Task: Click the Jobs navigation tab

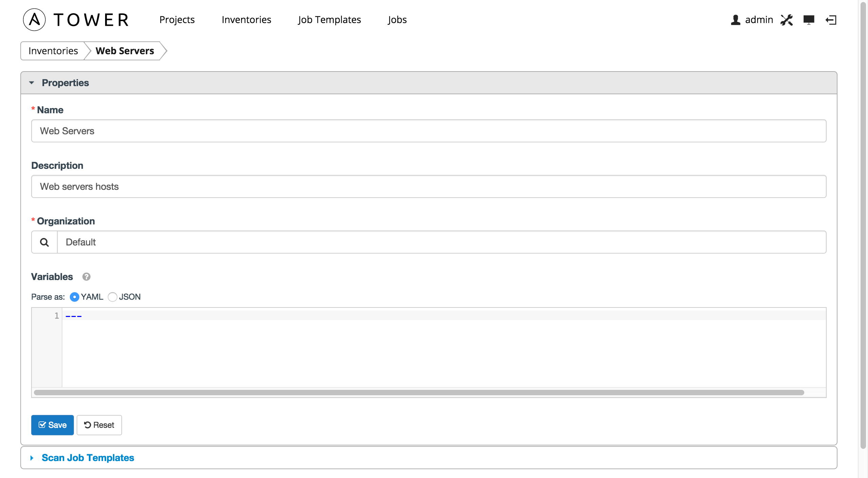Action: coord(397,19)
